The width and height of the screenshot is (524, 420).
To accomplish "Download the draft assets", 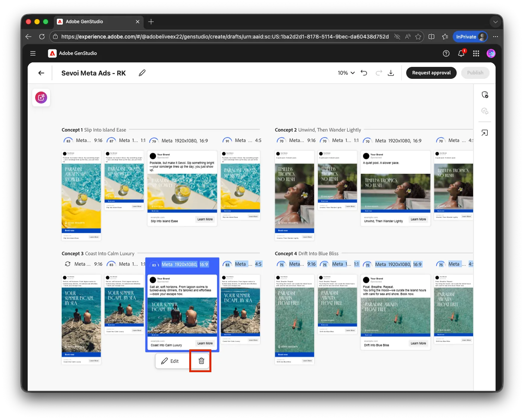I will [x=391, y=73].
